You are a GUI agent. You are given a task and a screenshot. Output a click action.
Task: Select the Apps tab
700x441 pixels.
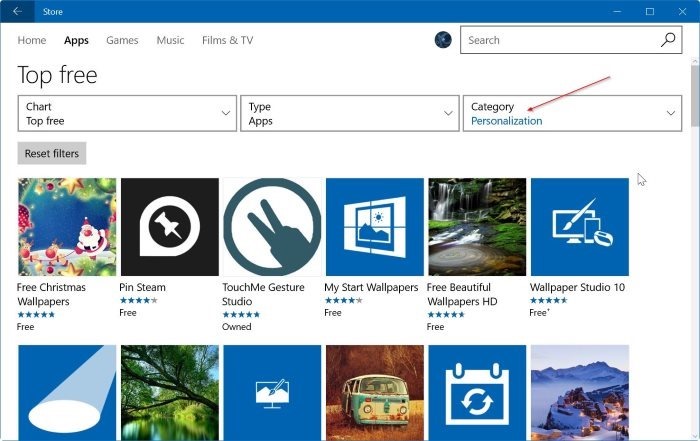pos(76,40)
